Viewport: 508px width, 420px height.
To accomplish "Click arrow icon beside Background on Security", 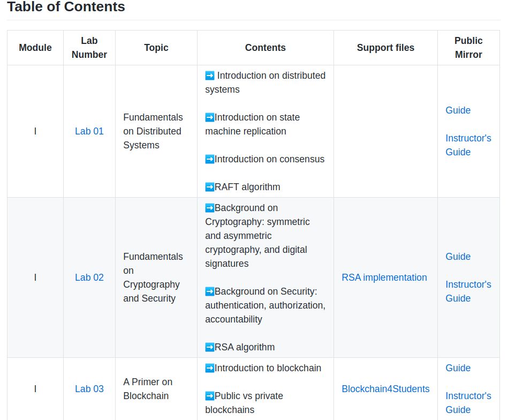I will tap(210, 291).
